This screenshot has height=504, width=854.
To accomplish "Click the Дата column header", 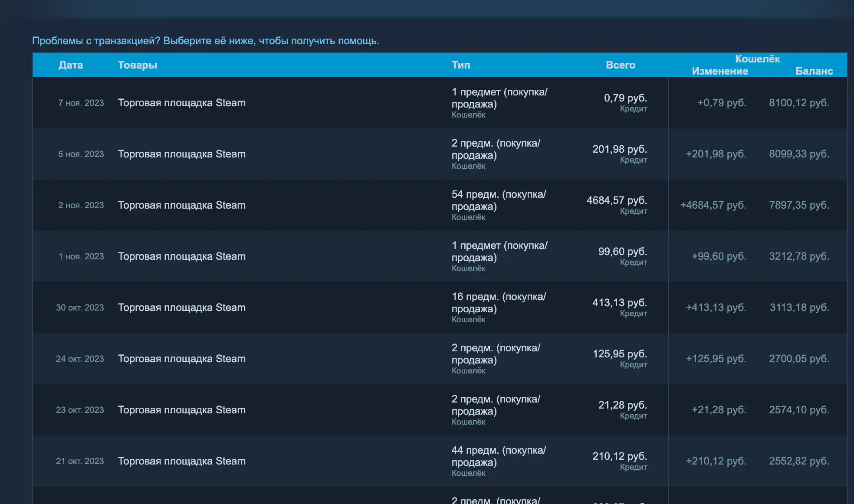I will [x=71, y=65].
